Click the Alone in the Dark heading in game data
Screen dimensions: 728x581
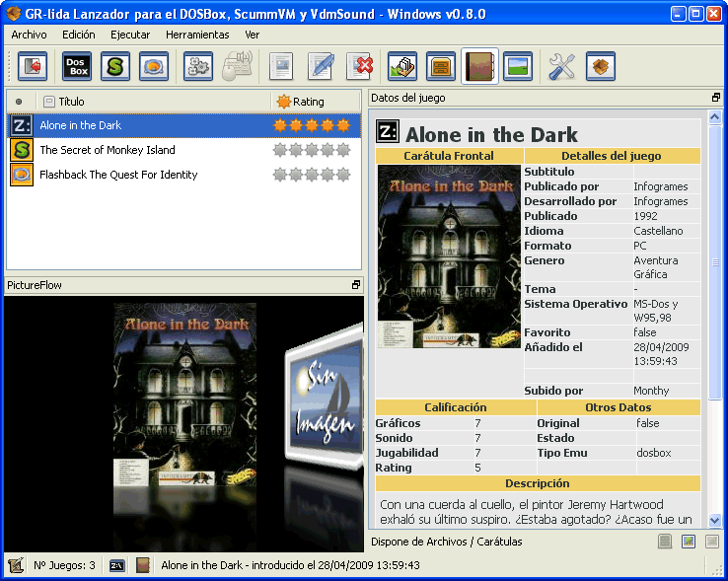click(x=491, y=135)
